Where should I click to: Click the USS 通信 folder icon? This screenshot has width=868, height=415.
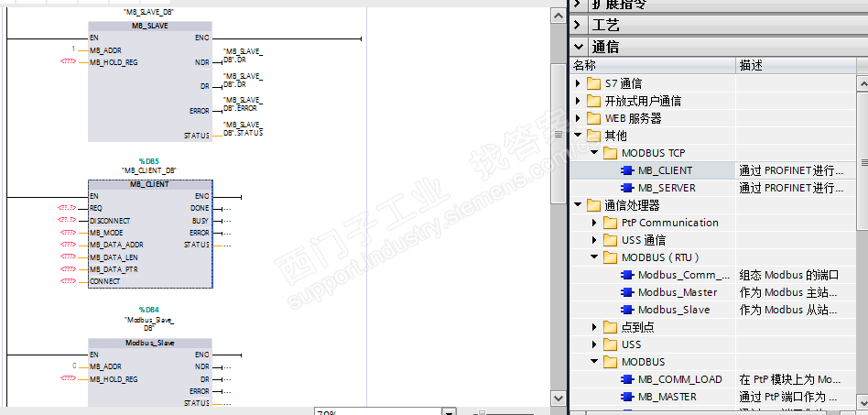tap(610, 240)
